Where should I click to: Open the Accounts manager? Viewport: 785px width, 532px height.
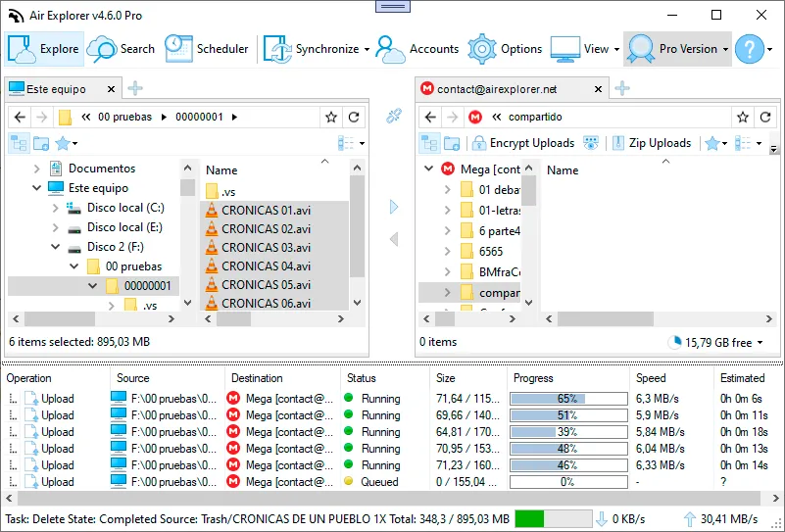(417, 49)
